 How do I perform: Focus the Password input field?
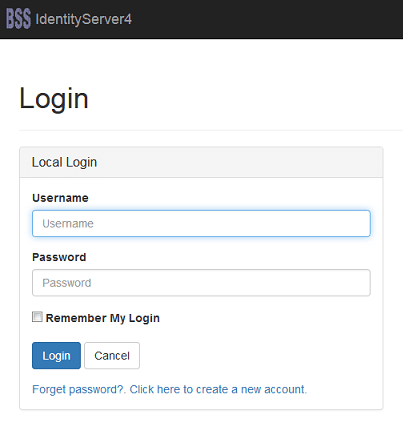pos(201,283)
